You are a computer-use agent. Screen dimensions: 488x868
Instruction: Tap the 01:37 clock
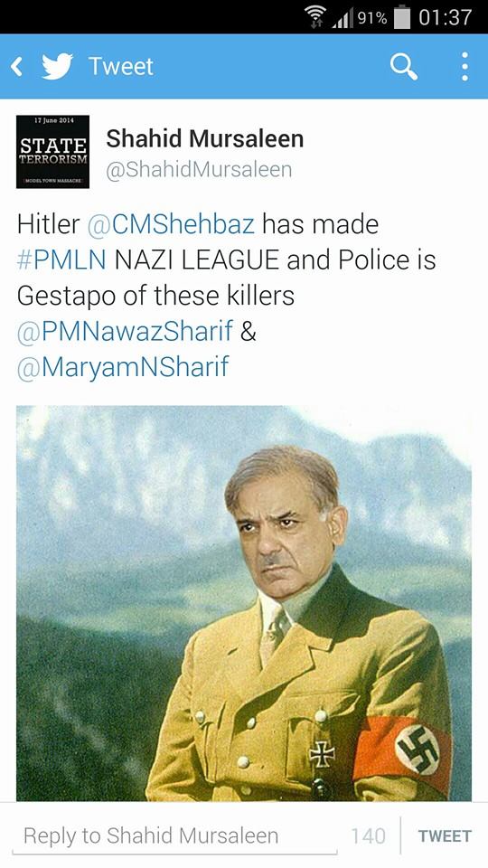pos(445,18)
